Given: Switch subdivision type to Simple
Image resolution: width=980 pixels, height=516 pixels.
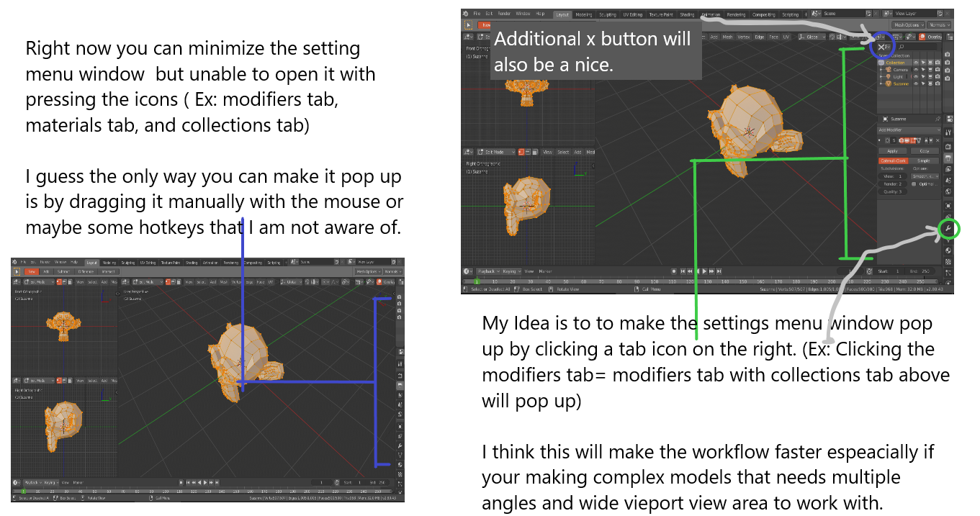Looking at the screenshot, I should pos(925,160).
